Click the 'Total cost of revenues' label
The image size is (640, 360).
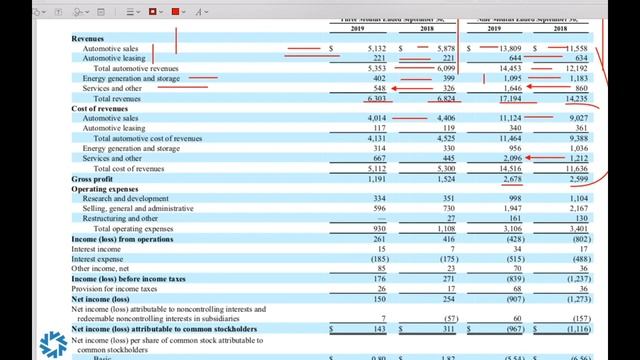coord(129,169)
